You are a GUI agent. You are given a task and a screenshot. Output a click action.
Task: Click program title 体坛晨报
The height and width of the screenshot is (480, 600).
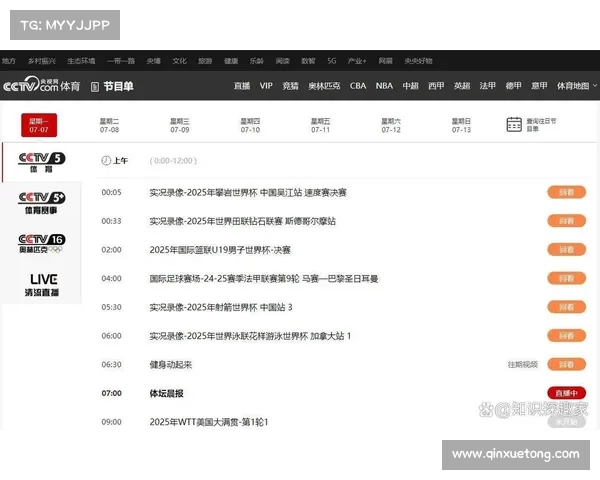166,393
